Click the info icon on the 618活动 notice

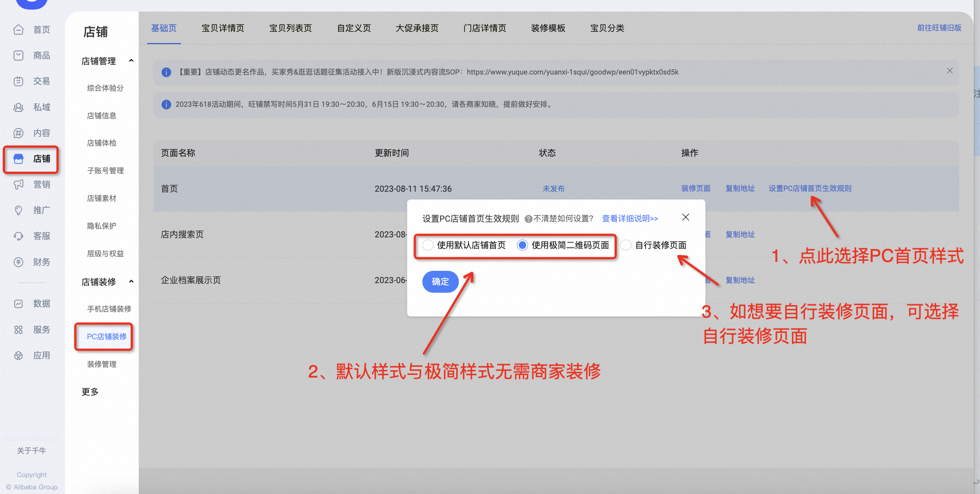[166, 104]
